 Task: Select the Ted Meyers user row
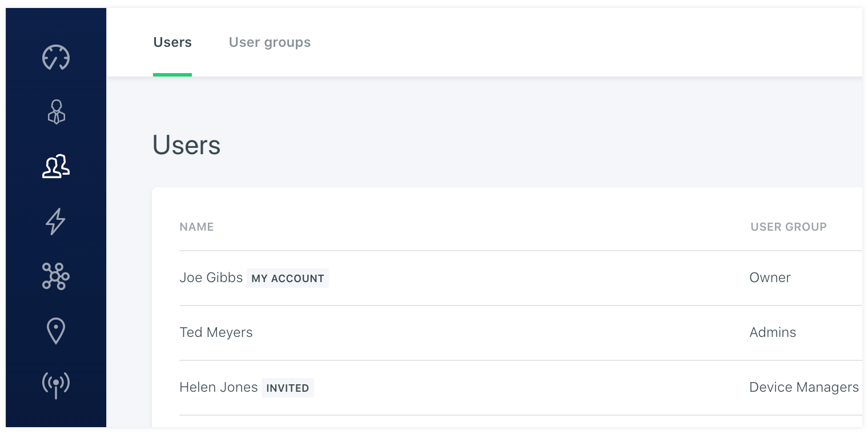[x=216, y=333]
